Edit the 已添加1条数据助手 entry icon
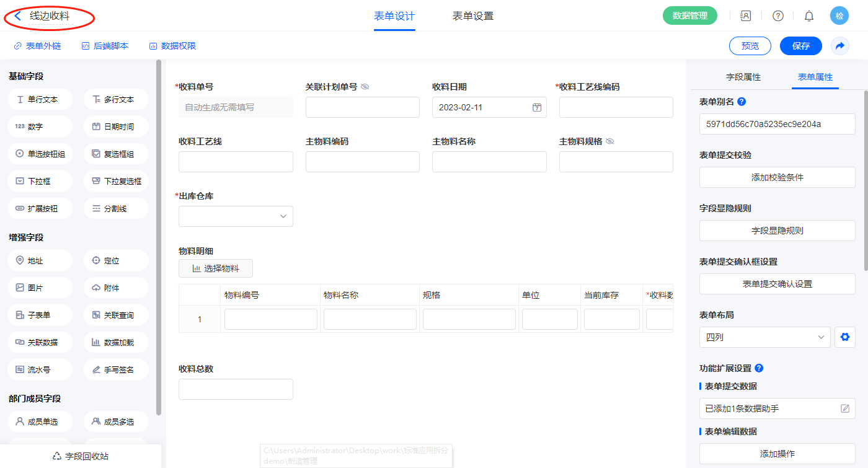This screenshot has width=868, height=468. click(844, 408)
